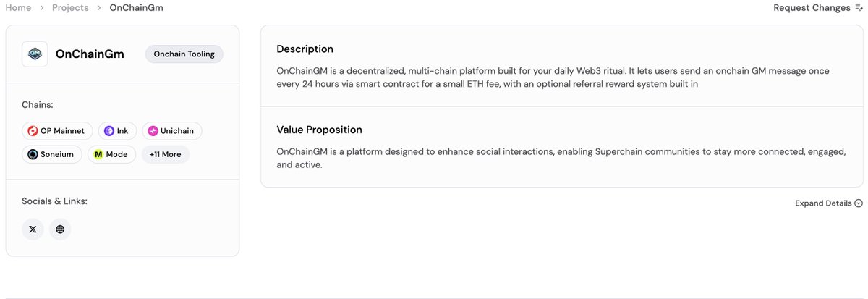Expand the +11 More chains list
This screenshot has width=868, height=299.
tap(166, 154)
